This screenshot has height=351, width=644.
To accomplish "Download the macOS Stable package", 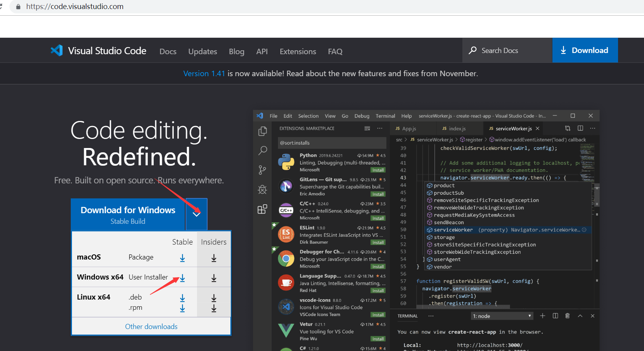I will tap(182, 258).
